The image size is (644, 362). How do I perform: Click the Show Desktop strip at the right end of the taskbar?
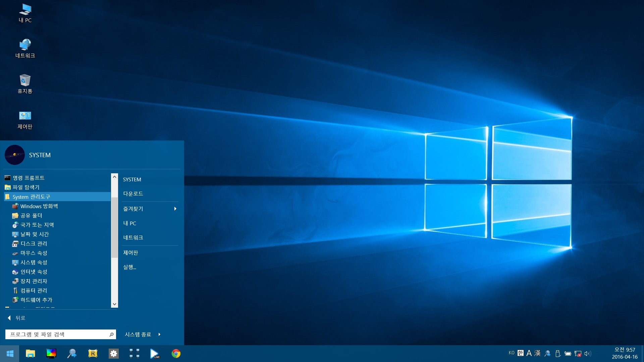click(x=642, y=354)
